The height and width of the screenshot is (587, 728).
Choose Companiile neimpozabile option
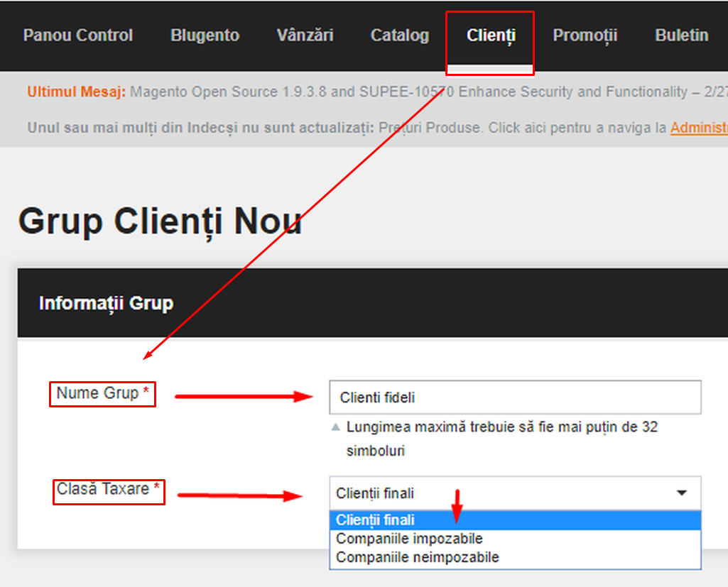[515, 557]
